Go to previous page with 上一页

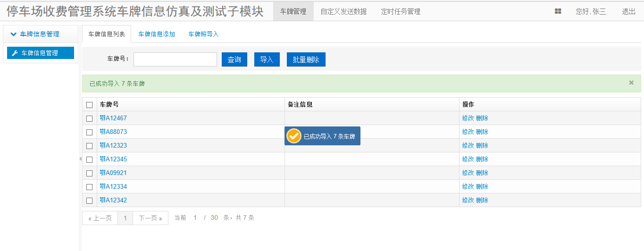pos(100,218)
